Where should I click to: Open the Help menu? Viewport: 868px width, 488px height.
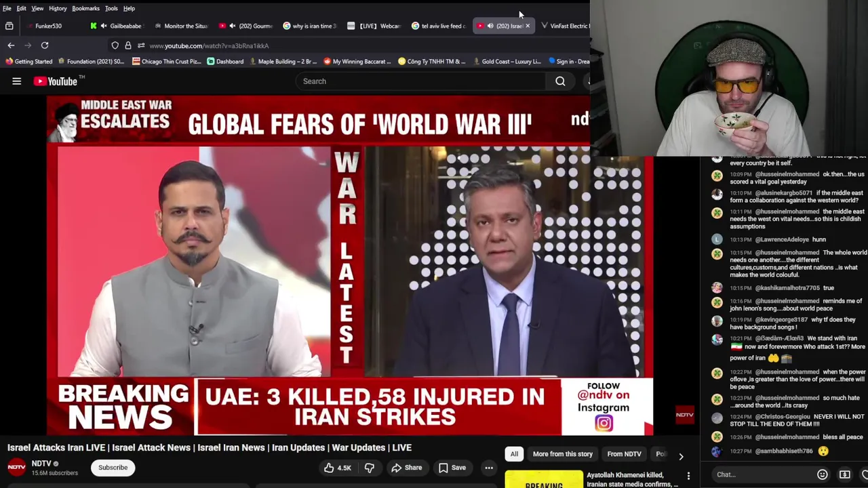pyautogui.click(x=129, y=8)
